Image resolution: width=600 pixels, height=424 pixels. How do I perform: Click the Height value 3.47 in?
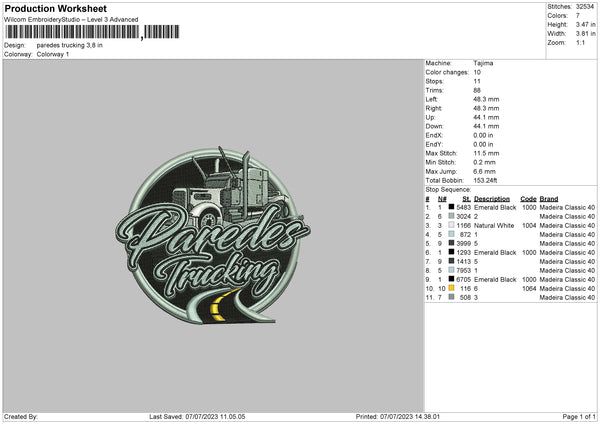tap(585, 24)
